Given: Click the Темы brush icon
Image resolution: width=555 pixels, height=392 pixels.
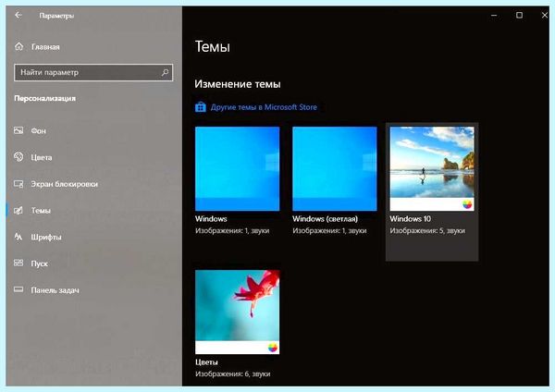Looking at the screenshot, I should (18, 211).
